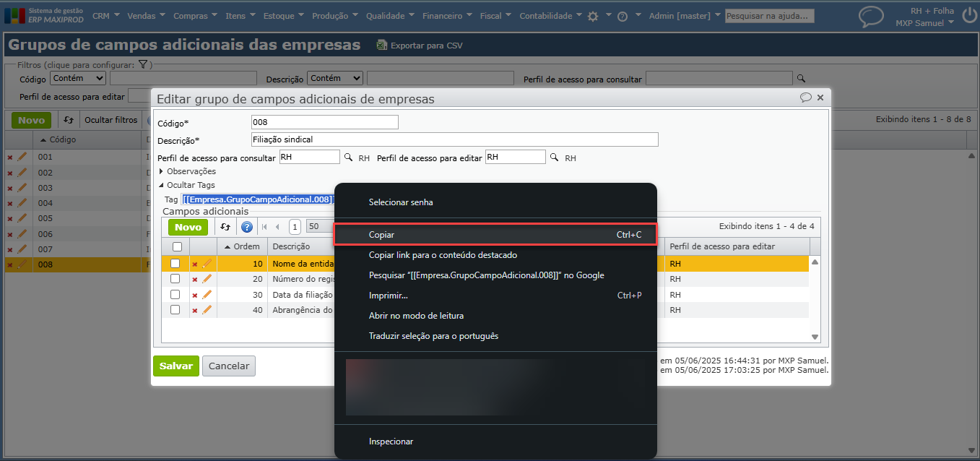The width and height of the screenshot is (980, 461).
Task: Open the help question mark icon
Action: 623,16
